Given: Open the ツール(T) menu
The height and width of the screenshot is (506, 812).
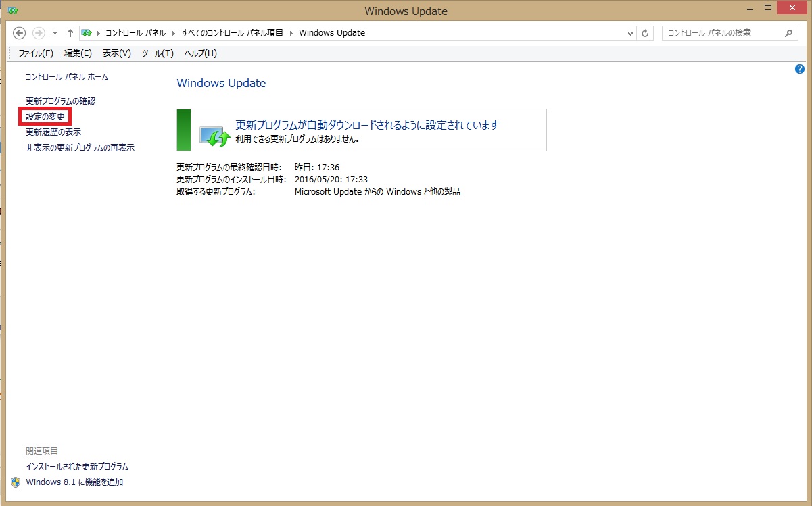Looking at the screenshot, I should point(158,53).
